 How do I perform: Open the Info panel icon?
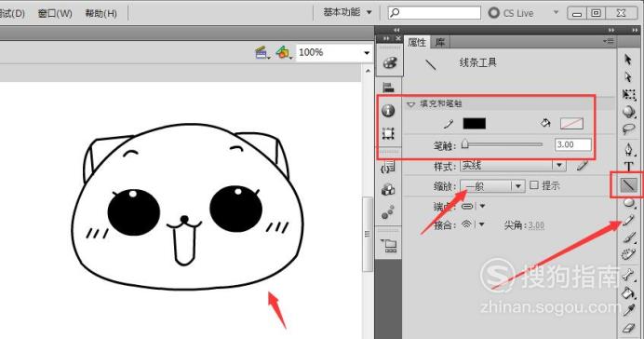[x=388, y=111]
